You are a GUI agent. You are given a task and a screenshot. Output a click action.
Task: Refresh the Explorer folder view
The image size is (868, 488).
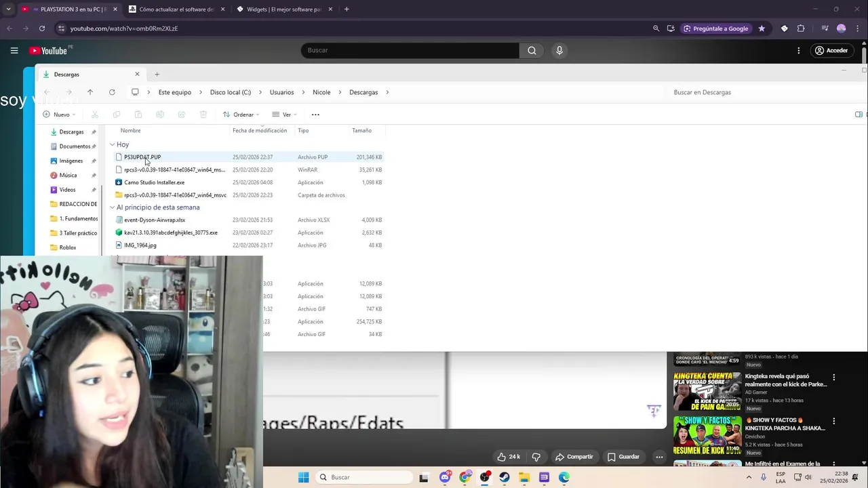[112, 92]
